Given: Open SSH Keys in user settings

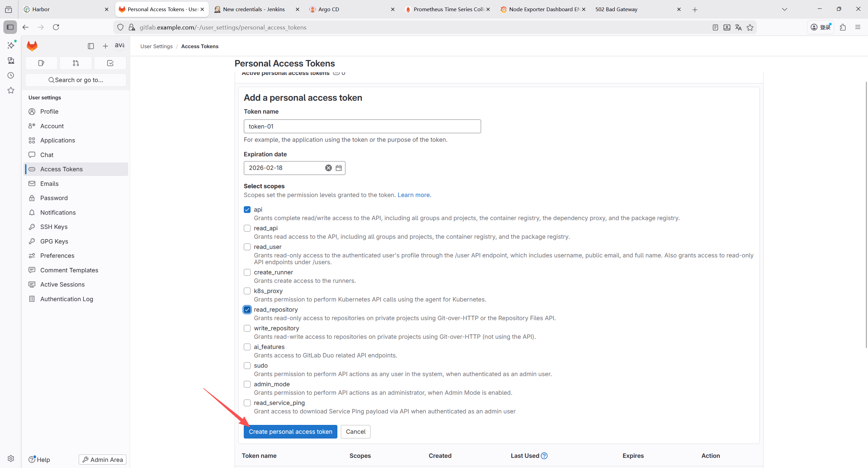Looking at the screenshot, I should click(x=54, y=227).
